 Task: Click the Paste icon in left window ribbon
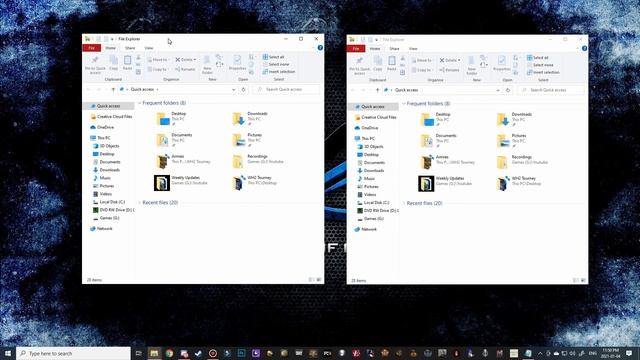click(127, 63)
